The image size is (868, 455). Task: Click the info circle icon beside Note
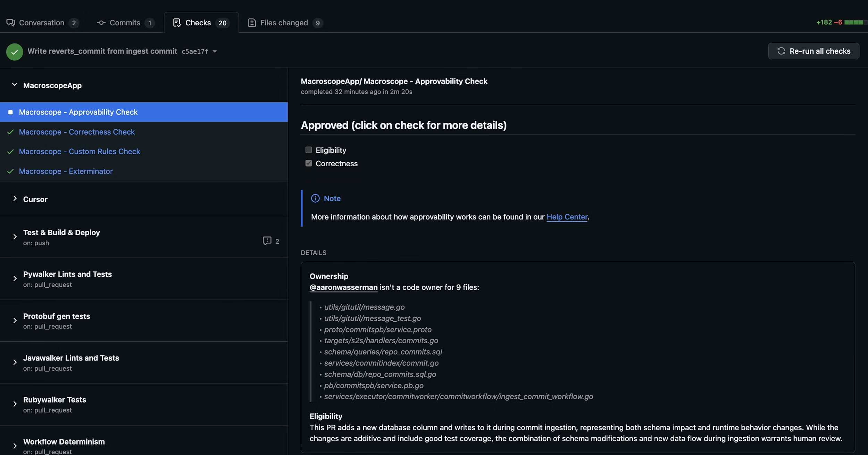[315, 199]
